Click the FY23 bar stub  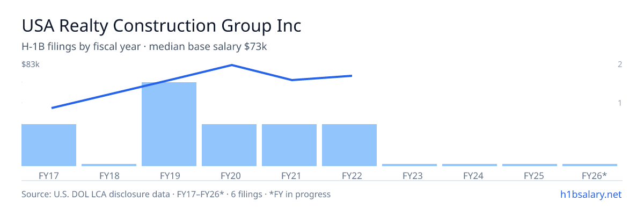(409, 165)
